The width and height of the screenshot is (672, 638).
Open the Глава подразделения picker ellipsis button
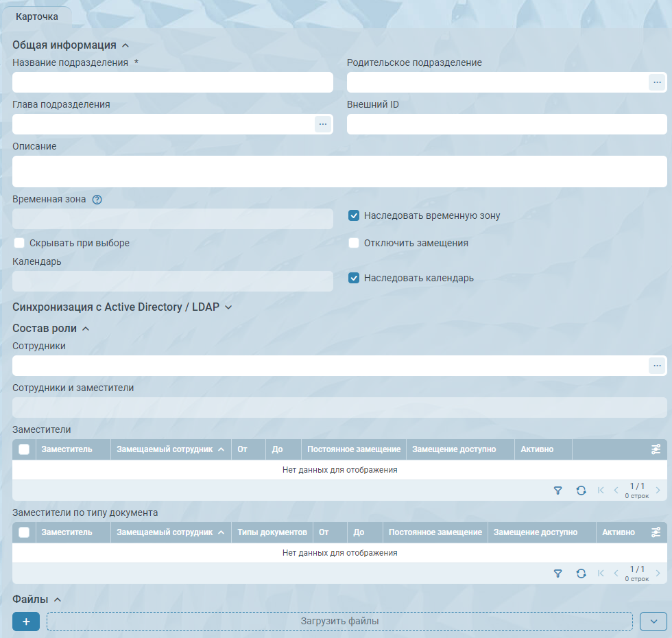pos(323,124)
